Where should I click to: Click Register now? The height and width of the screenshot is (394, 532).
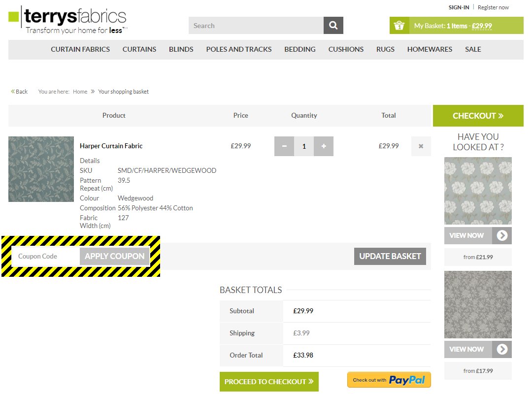[x=493, y=7]
